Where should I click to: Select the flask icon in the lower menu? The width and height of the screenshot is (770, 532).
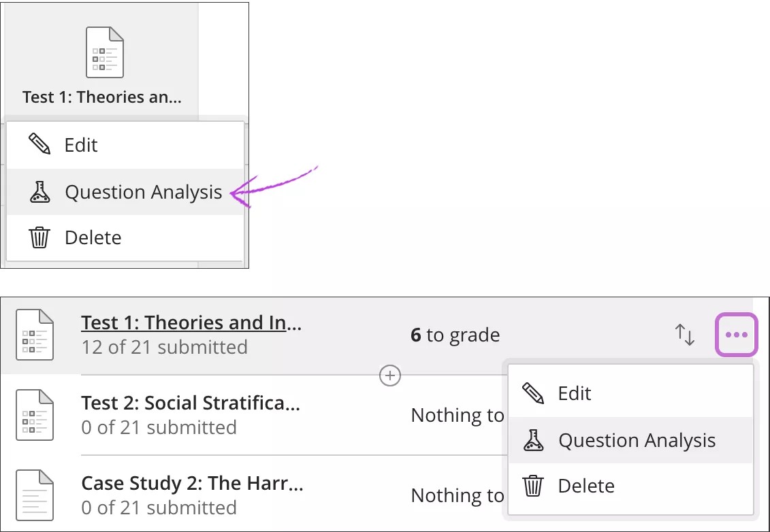[533, 439]
